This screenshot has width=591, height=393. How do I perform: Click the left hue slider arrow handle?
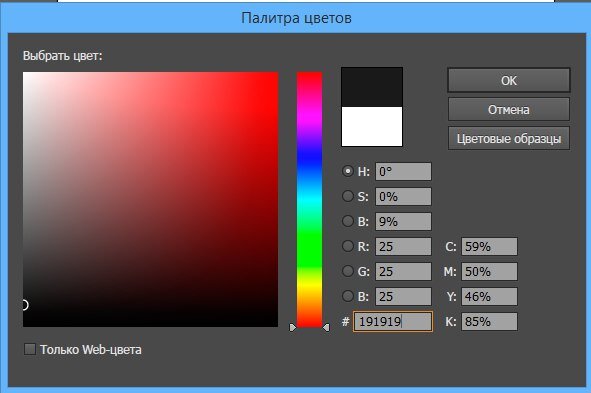point(293,327)
